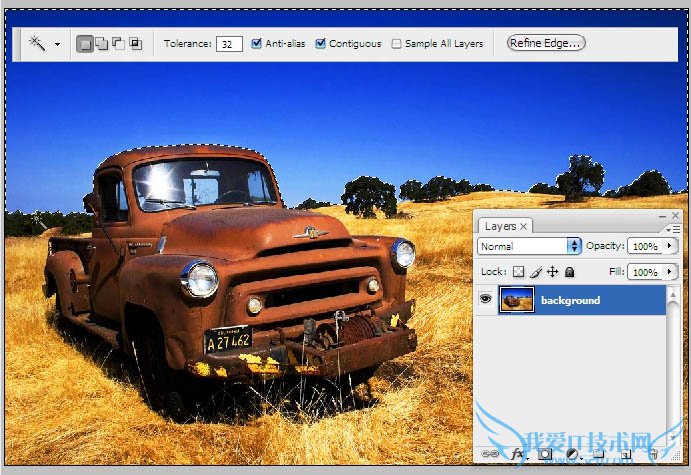This screenshot has height=475, width=691.
Task: Add a layer mask from the panel footer
Action: point(546,454)
